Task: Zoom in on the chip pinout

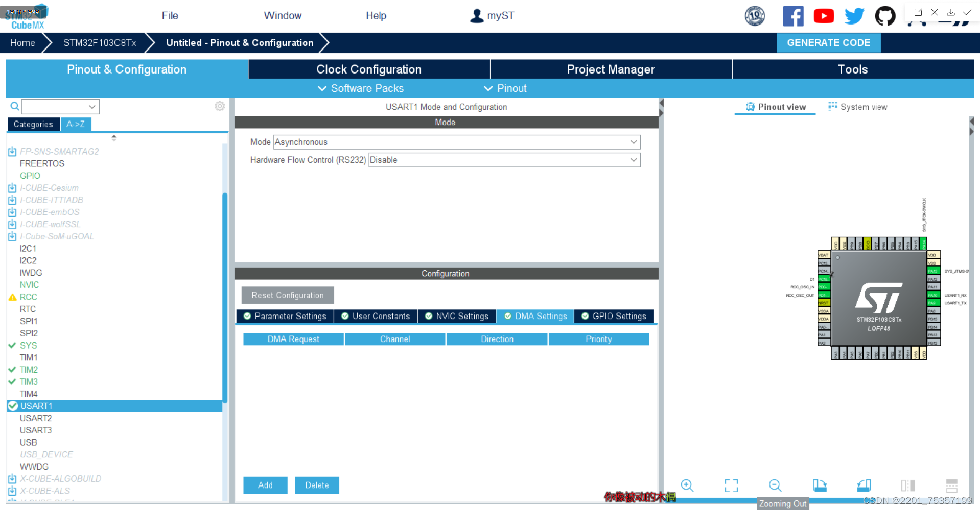Action: (687, 485)
